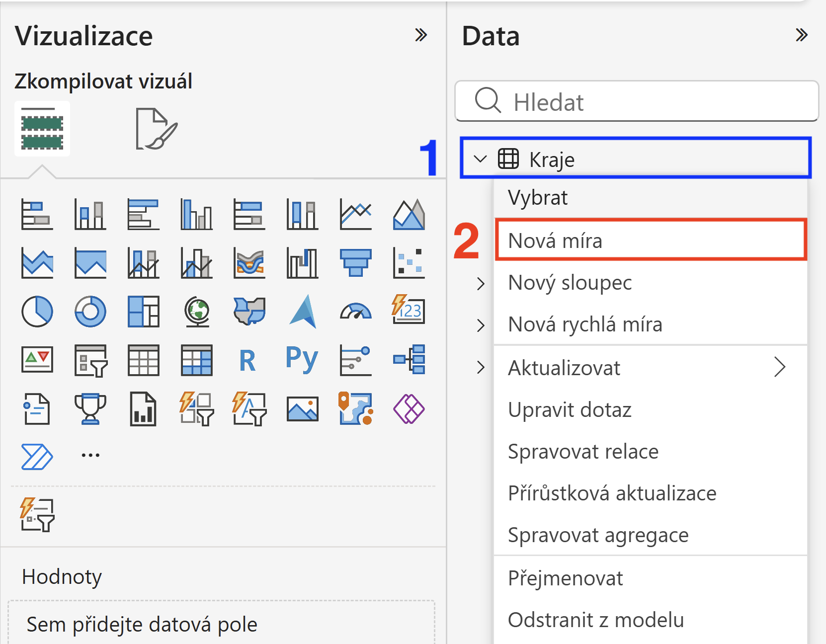Select the stacked bar chart visual
Screen dimensions: 826x644
tap(37, 214)
